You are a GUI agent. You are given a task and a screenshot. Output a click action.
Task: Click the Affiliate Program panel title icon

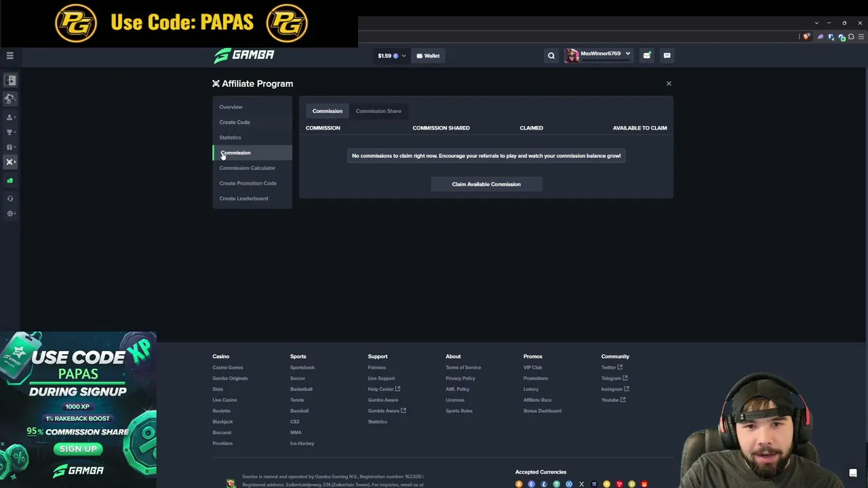[216, 83]
